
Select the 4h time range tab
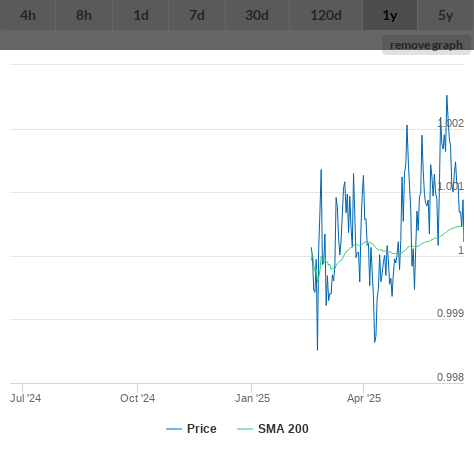coord(28,15)
